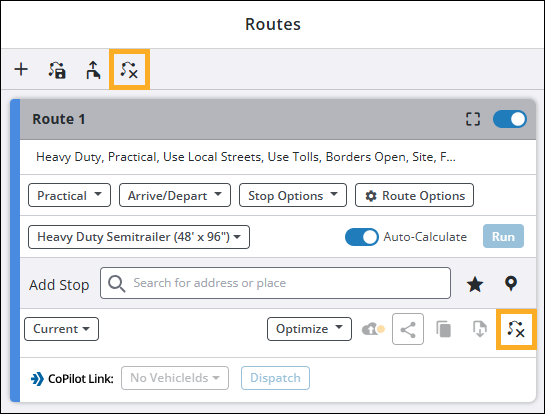
Task: Click the Run button
Action: pos(503,236)
